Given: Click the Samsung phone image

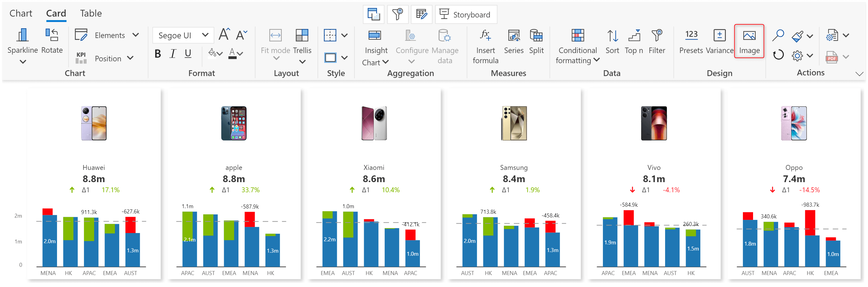Looking at the screenshot, I should point(514,123).
